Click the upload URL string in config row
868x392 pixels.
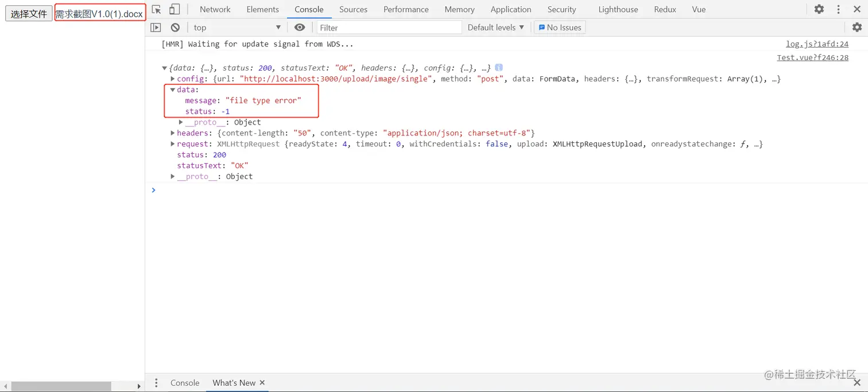pos(336,79)
